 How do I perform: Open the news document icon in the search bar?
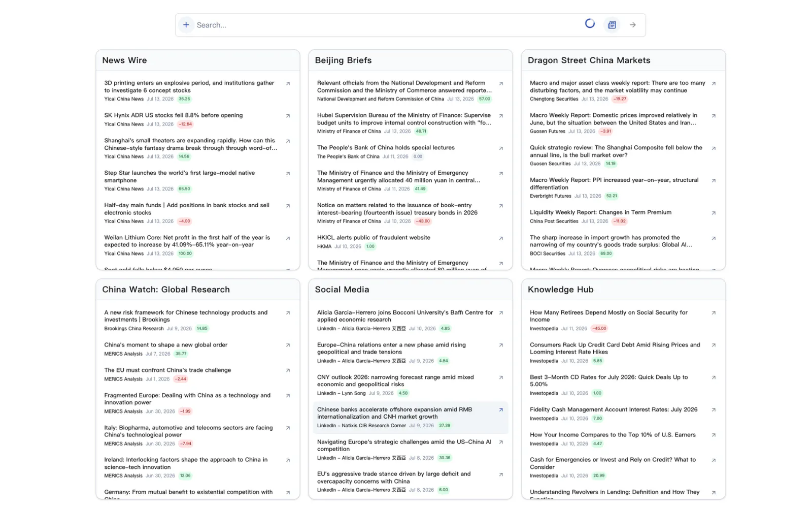(612, 25)
